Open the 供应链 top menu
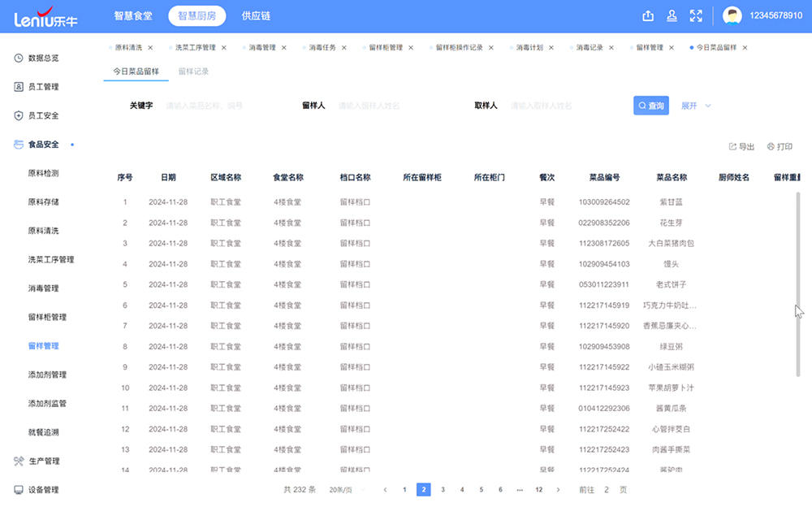Image resolution: width=812 pixels, height=507 pixels. (x=256, y=15)
